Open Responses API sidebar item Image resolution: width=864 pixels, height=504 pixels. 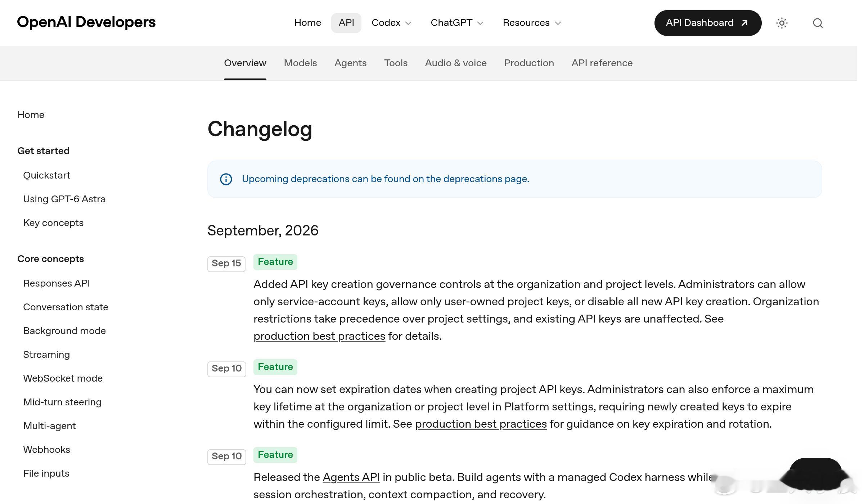point(57,283)
